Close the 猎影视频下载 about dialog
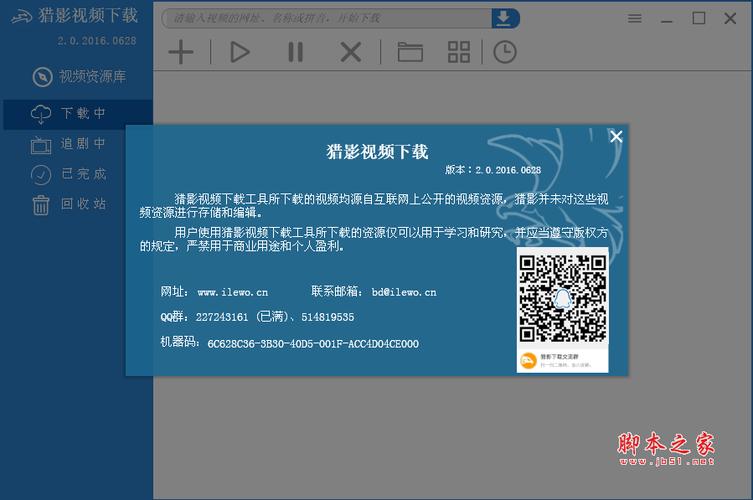 [616, 137]
